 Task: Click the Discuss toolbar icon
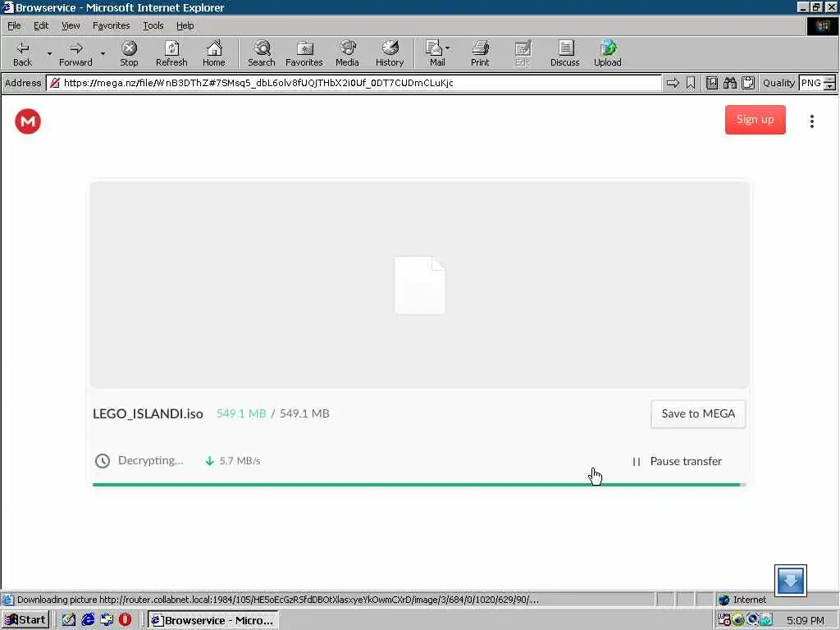(x=564, y=53)
